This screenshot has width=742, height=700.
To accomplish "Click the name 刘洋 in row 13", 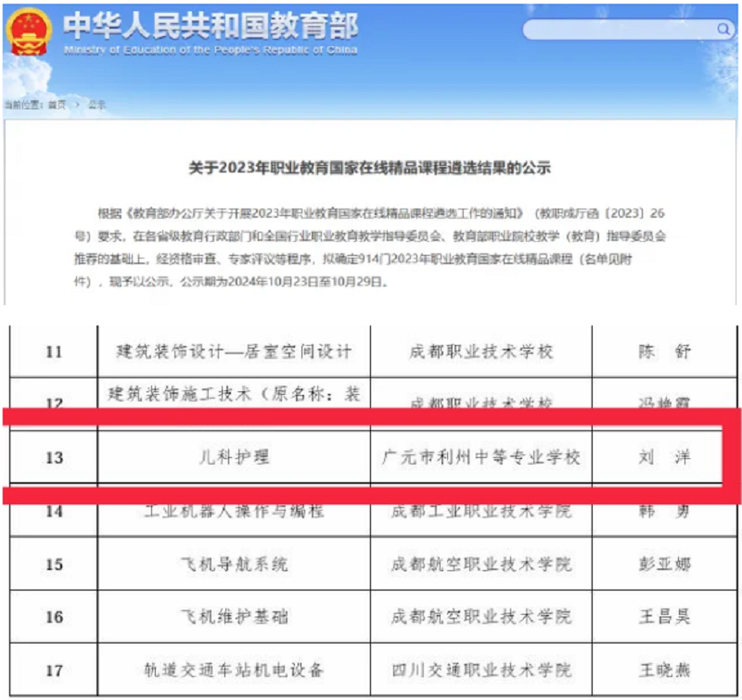I will pyautogui.click(x=665, y=457).
